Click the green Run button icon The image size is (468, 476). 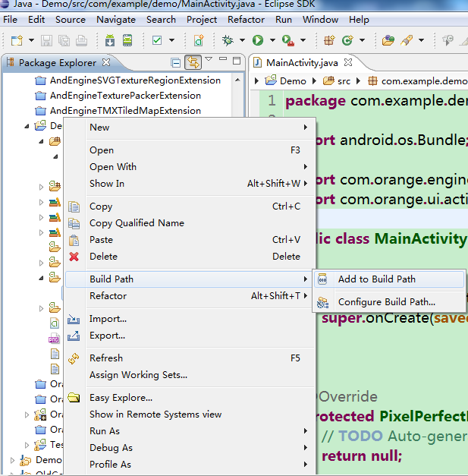[258, 40]
